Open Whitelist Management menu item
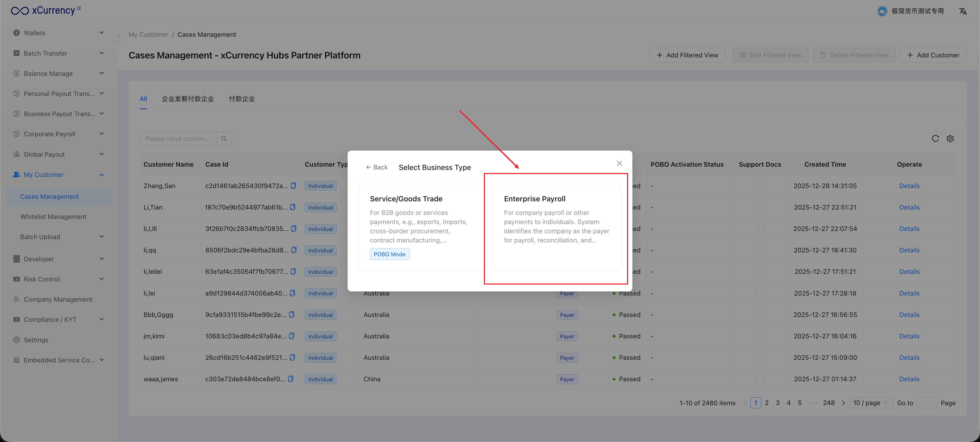 tap(53, 216)
